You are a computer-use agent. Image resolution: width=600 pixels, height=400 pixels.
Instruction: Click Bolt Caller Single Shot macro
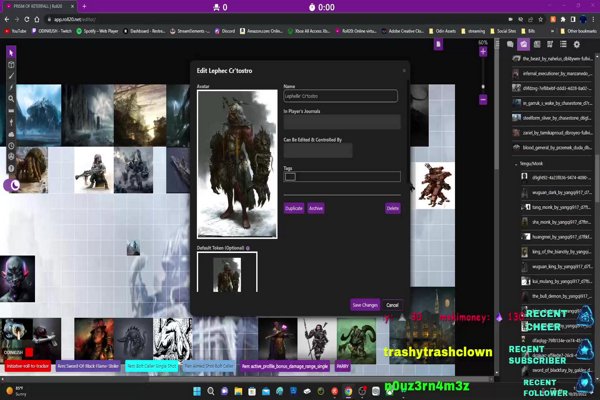tap(152, 366)
